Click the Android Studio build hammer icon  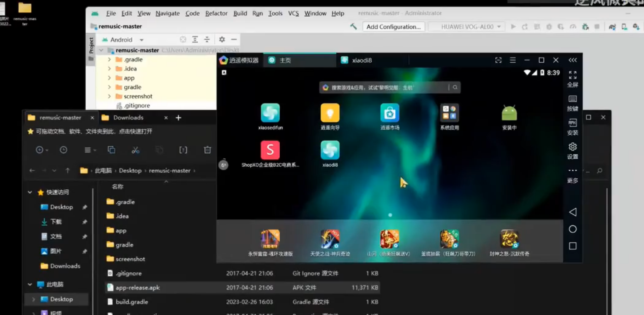[353, 27]
